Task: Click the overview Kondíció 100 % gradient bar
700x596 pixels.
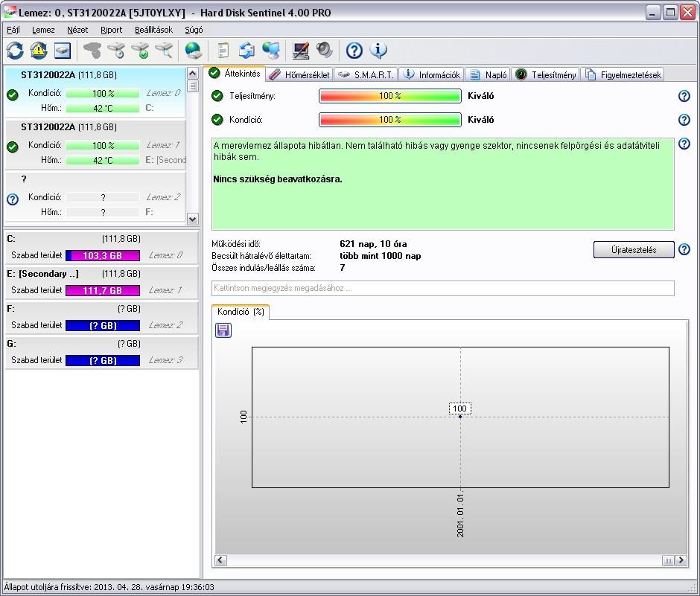Action: tap(390, 120)
